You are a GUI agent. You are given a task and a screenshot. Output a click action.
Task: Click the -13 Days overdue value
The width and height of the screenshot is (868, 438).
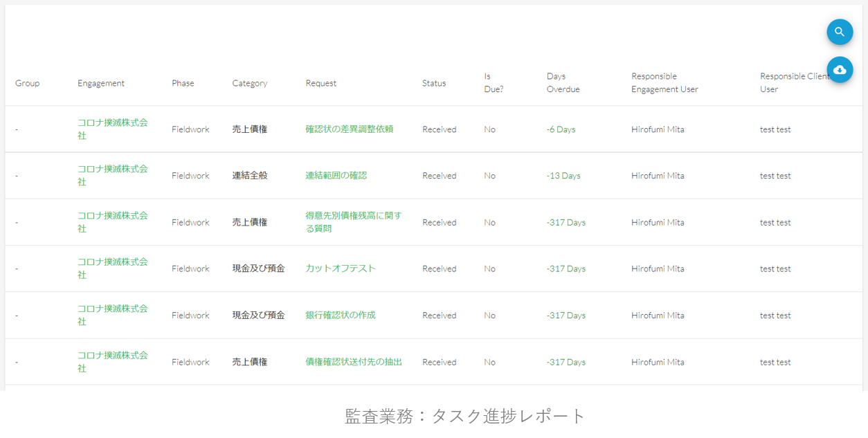(x=563, y=176)
